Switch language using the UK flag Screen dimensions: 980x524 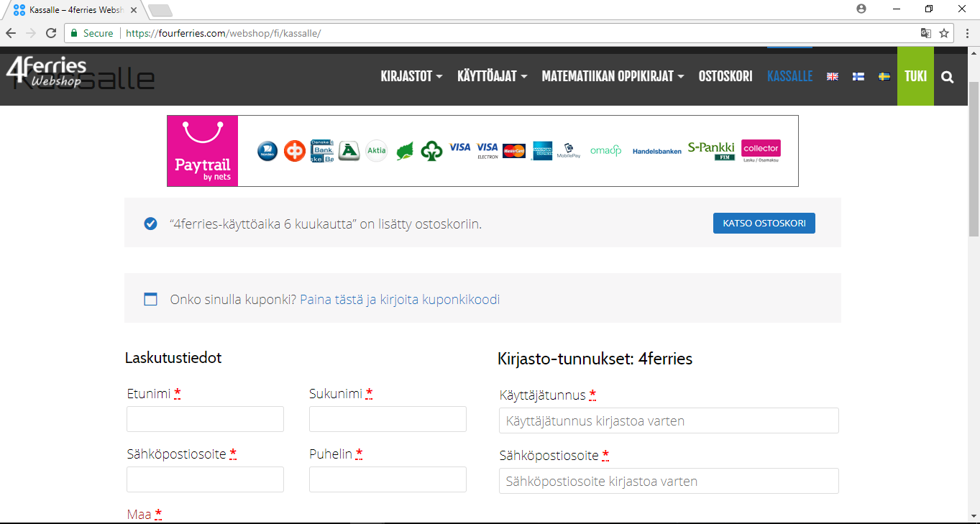[x=833, y=77]
